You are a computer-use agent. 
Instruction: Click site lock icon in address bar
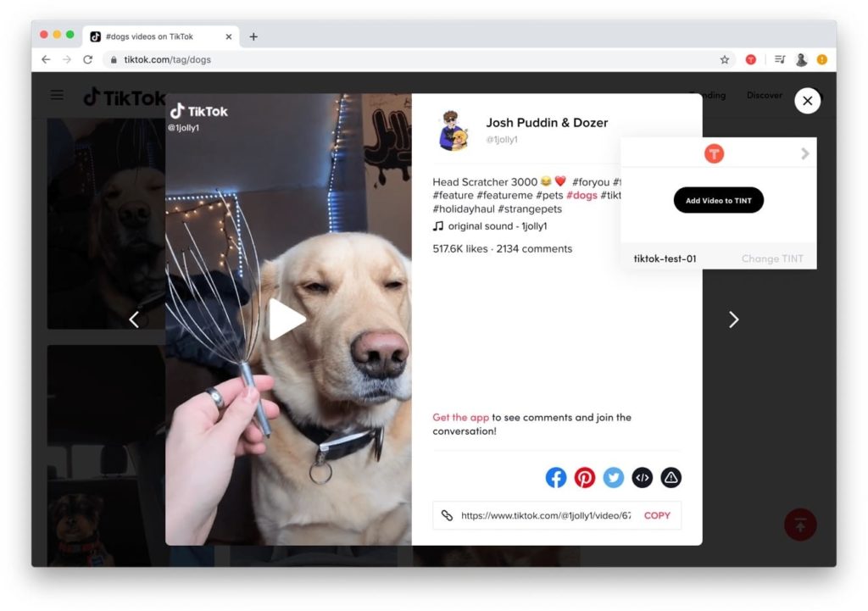(114, 59)
